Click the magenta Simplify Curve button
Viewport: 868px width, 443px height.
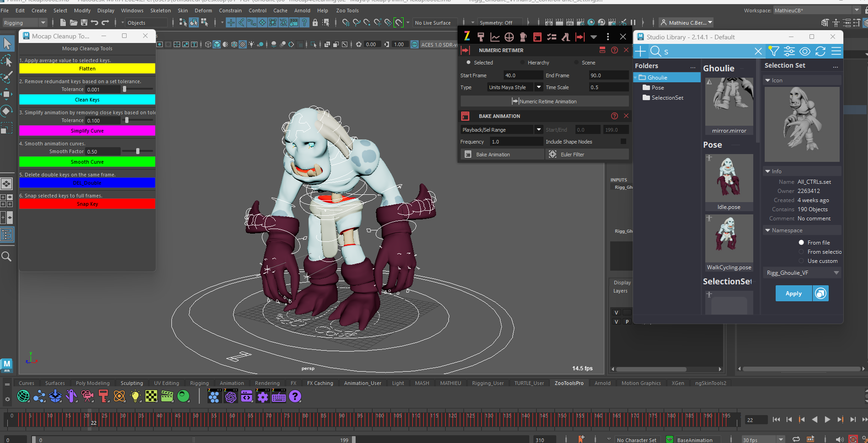[x=87, y=131]
